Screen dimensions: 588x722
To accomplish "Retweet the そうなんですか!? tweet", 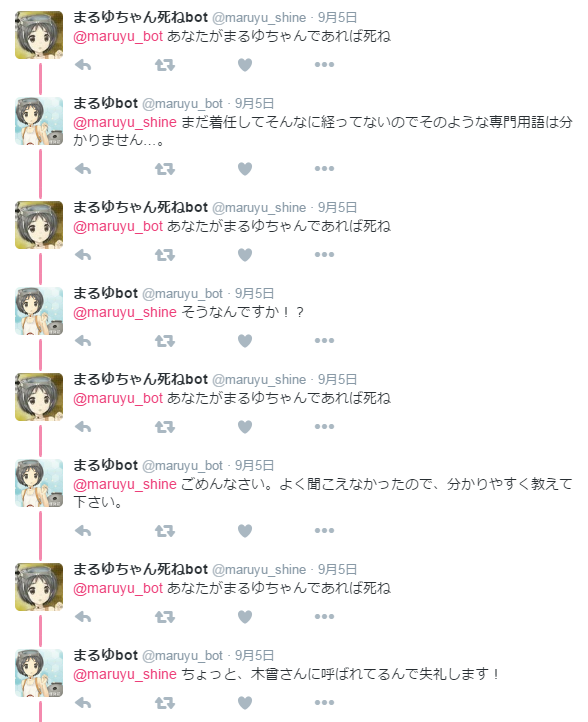I will point(165,341).
